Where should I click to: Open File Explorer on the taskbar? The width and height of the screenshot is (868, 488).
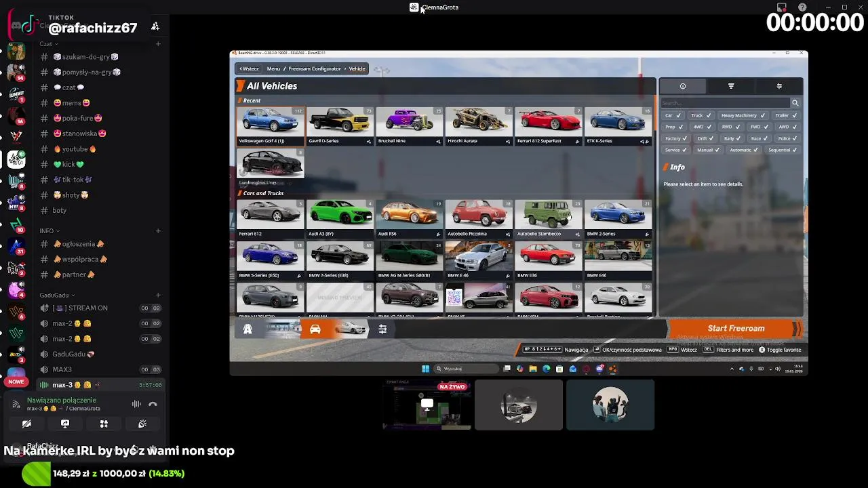point(533,369)
